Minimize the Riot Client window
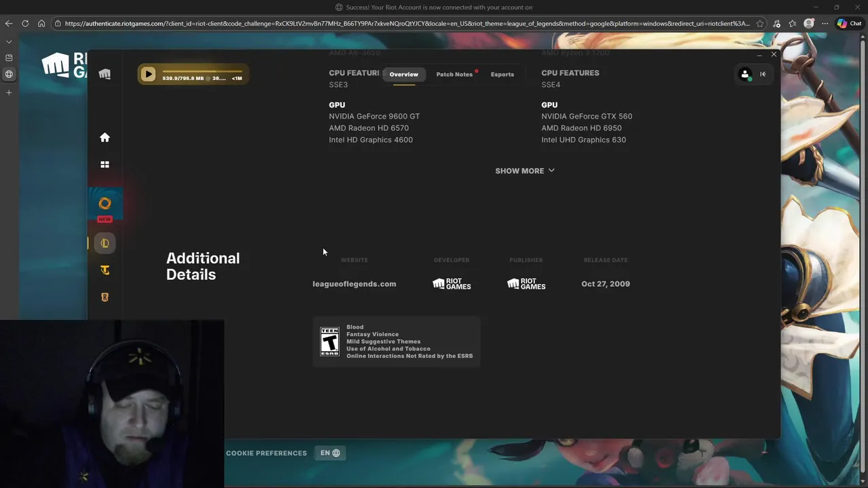 tap(759, 54)
